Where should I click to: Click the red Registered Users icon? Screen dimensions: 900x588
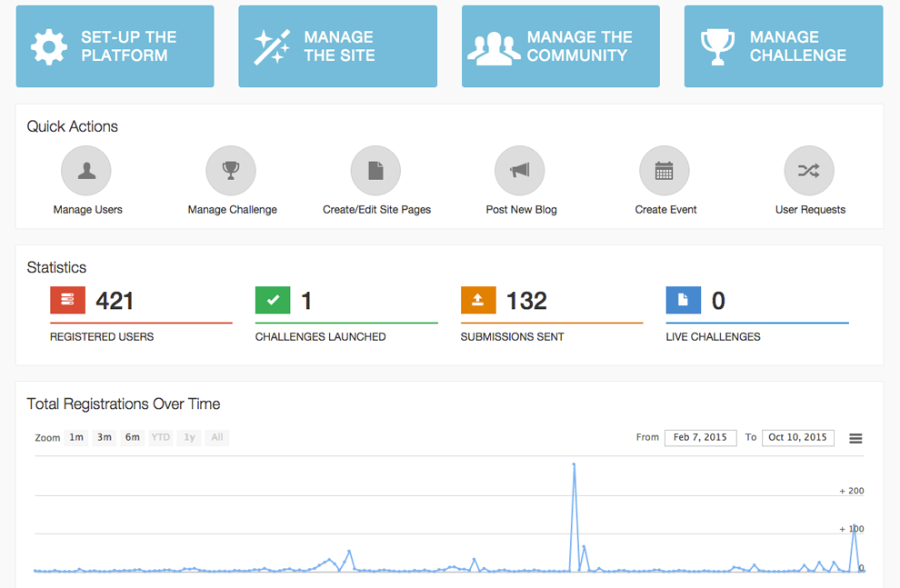point(68,300)
